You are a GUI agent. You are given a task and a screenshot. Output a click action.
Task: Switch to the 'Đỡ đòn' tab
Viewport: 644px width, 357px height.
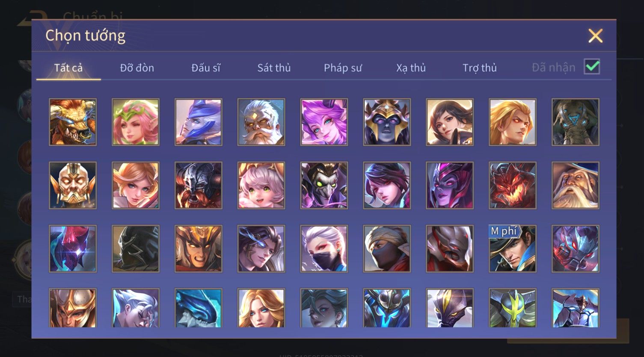[x=137, y=68]
